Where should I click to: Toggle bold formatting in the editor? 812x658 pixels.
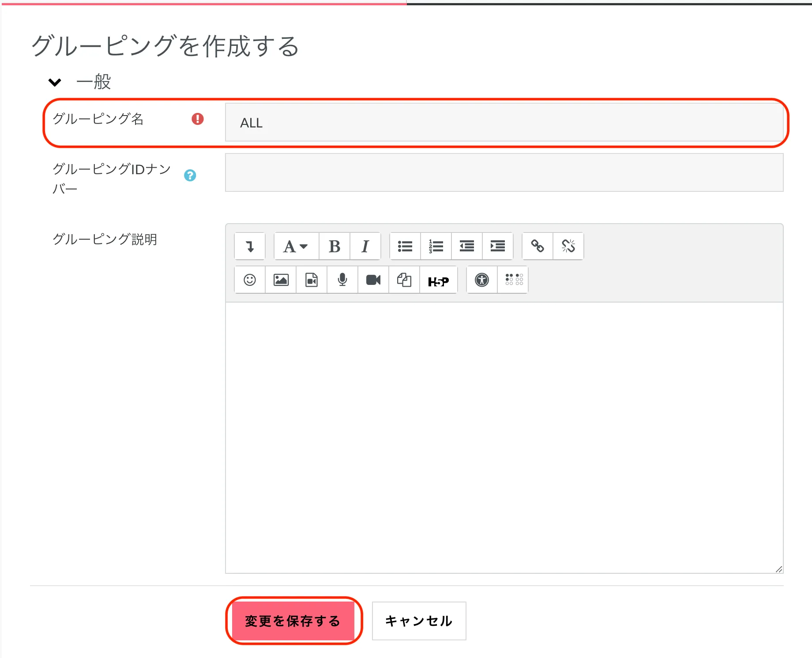coord(335,246)
